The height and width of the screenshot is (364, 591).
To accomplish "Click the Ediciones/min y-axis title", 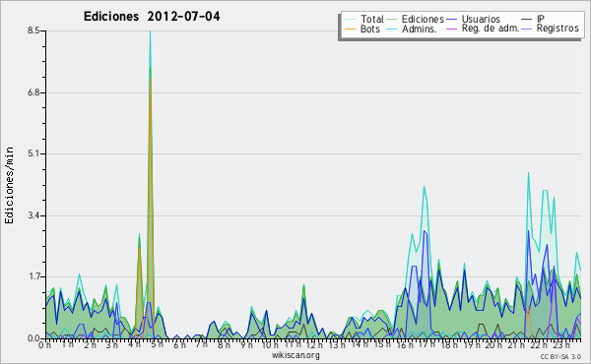I will (9, 185).
